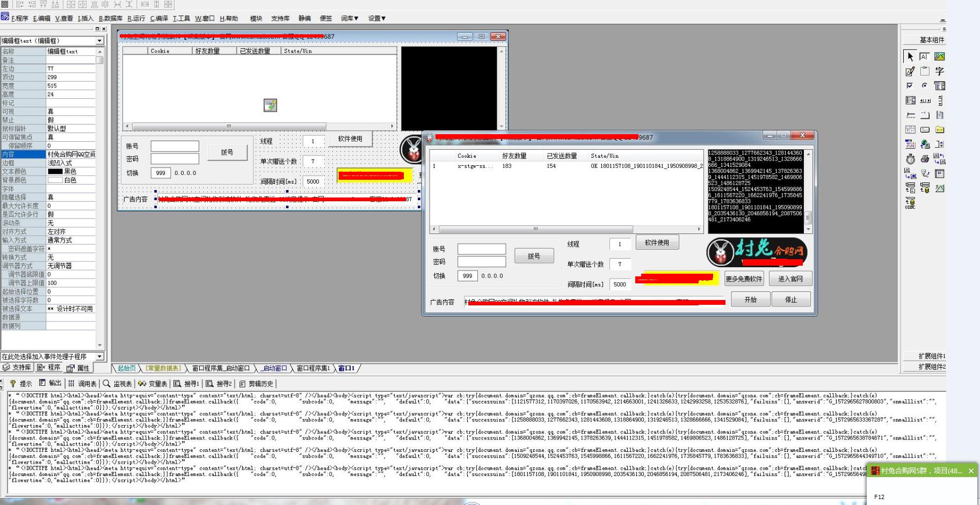Switch to the 支持库 panel tab
The height and width of the screenshot is (505, 980).
18,367
